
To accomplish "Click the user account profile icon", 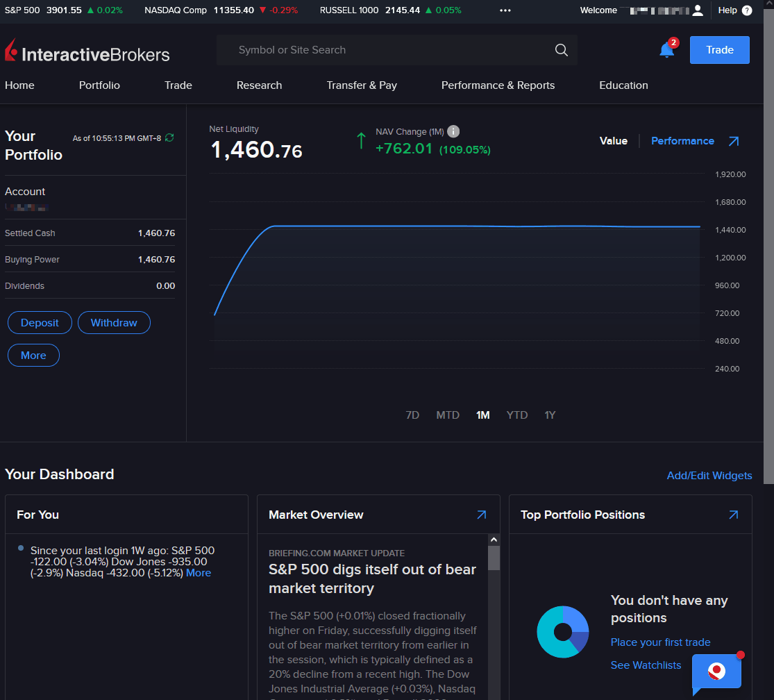I will pyautogui.click(x=698, y=10).
